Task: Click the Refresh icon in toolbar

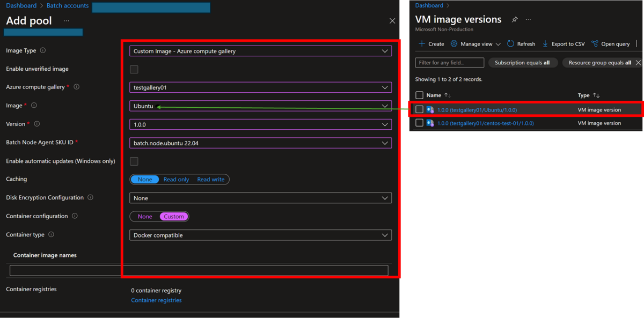Action: (x=510, y=44)
